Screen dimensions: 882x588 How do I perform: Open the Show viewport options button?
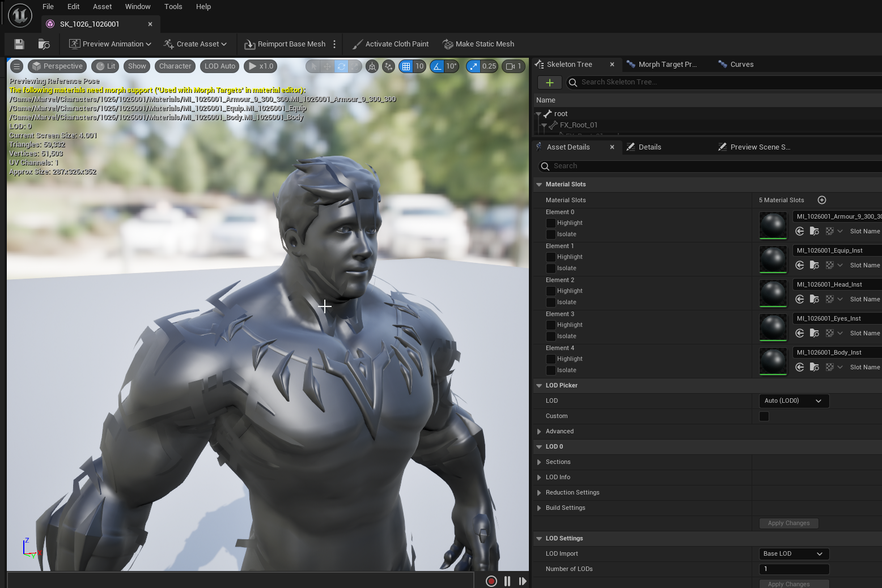pyautogui.click(x=137, y=66)
